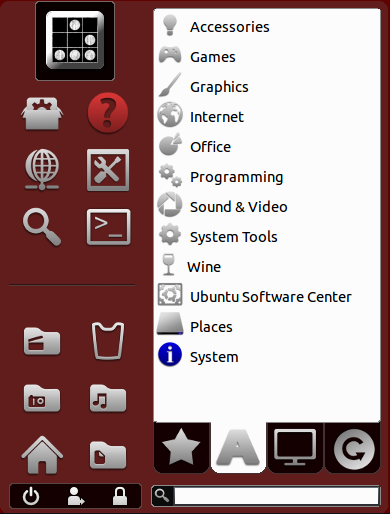This screenshot has height=514, width=390.
Task: Open the Games category
Action: [x=267, y=57]
